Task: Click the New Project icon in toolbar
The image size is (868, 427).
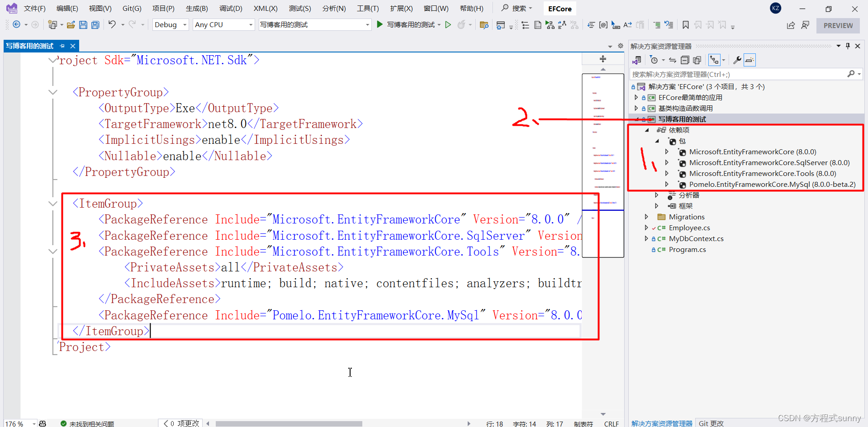Action: 52,25
